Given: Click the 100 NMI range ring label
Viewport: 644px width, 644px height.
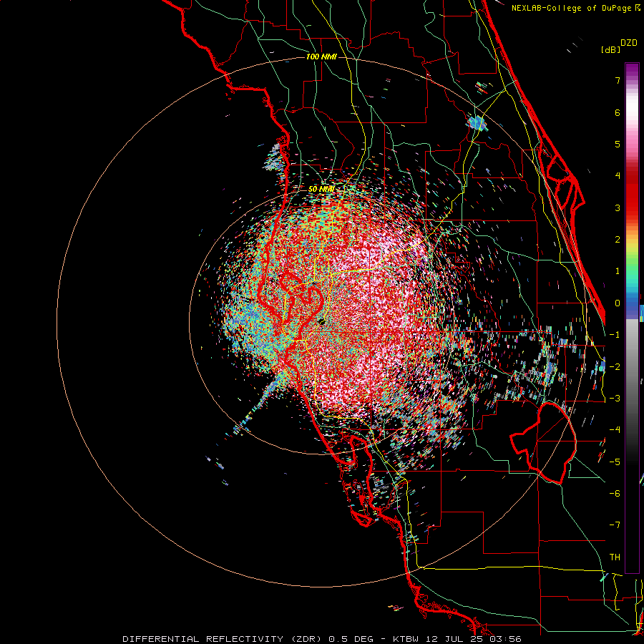Looking at the screenshot, I should pos(321,57).
